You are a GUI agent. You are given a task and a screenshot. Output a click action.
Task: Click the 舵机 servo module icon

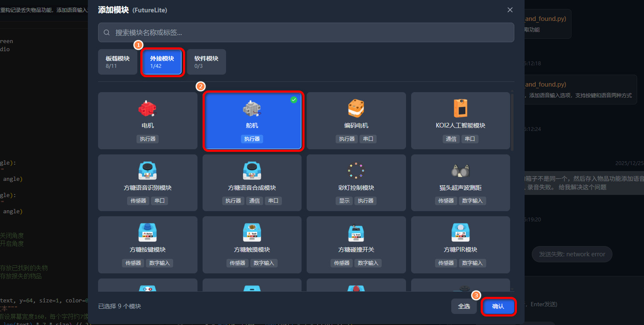[252, 108]
